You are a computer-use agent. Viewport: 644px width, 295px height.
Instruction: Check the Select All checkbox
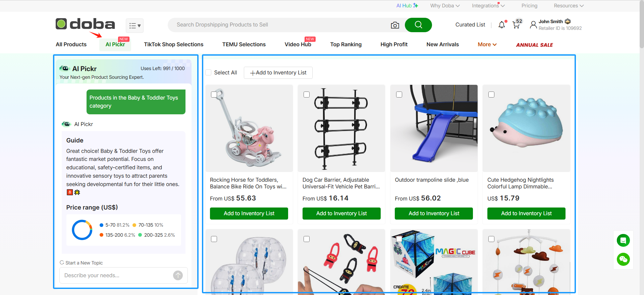pyautogui.click(x=208, y=72)
